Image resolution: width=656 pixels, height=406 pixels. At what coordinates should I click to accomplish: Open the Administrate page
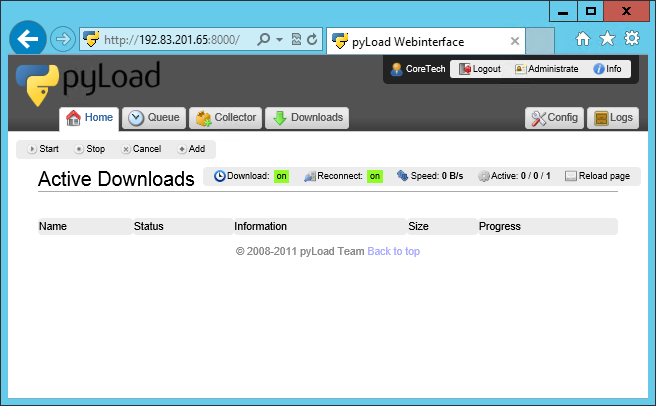(x=546, y=69)
